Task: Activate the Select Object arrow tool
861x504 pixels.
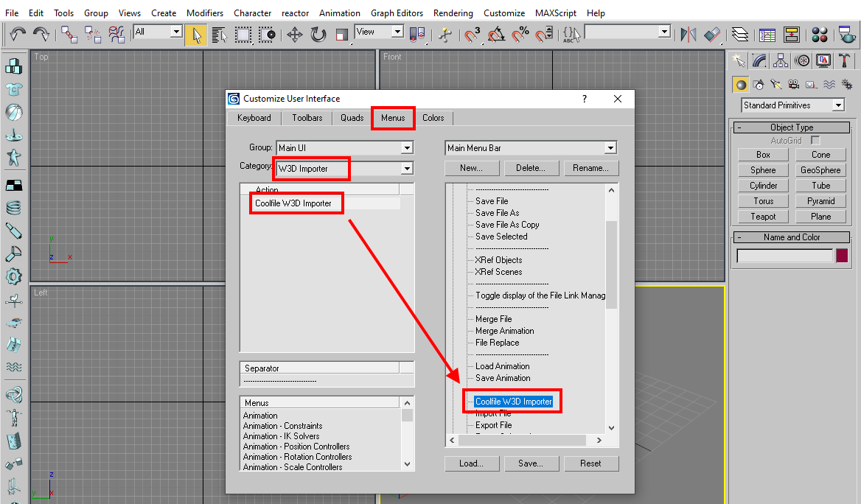Action: click(x=196, y=35)
